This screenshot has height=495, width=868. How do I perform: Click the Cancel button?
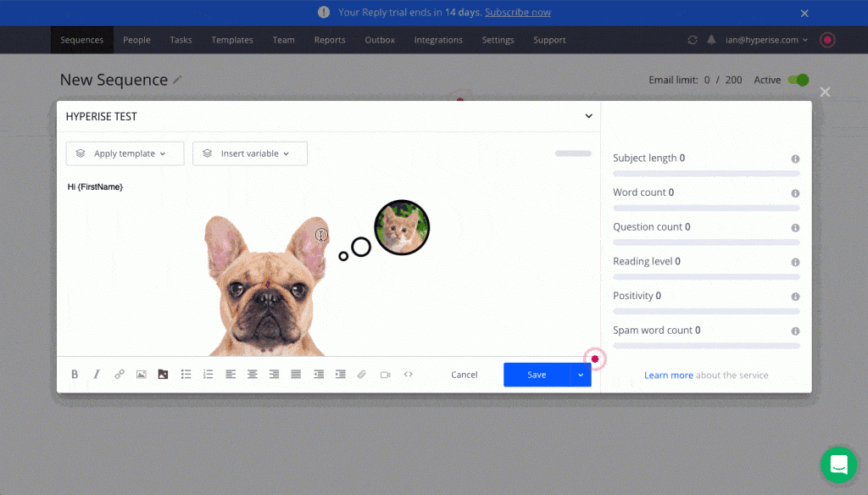click(465, 375)
